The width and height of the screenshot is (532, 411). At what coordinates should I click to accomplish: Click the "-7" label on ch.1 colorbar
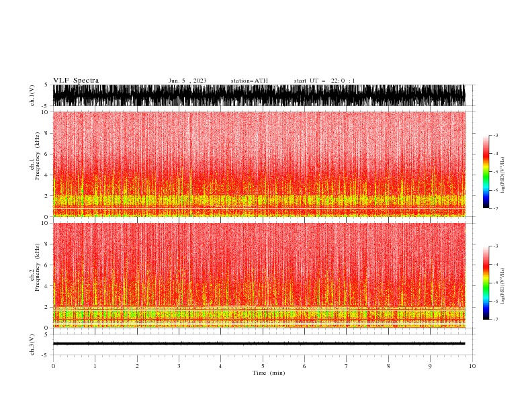495,208
